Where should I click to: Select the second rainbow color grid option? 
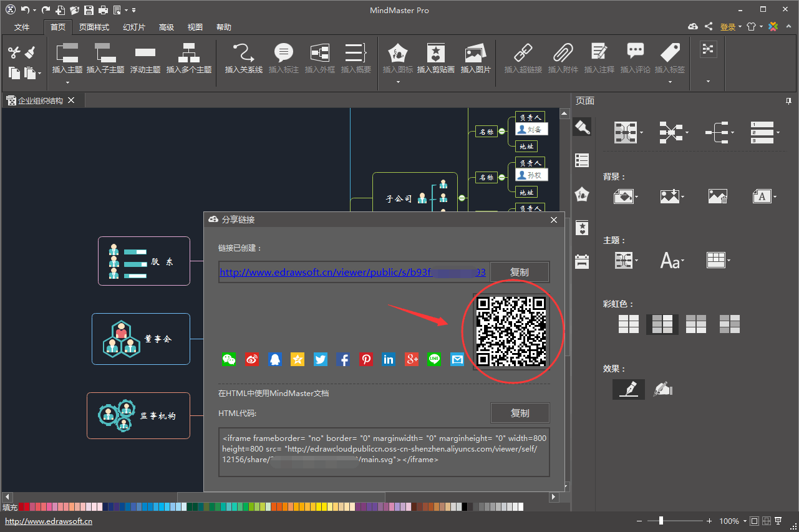click(x=662, y=324)
